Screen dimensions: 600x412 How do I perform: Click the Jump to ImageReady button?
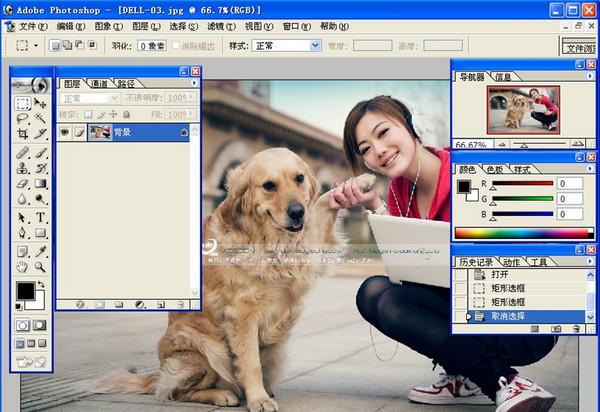point(31,362)
